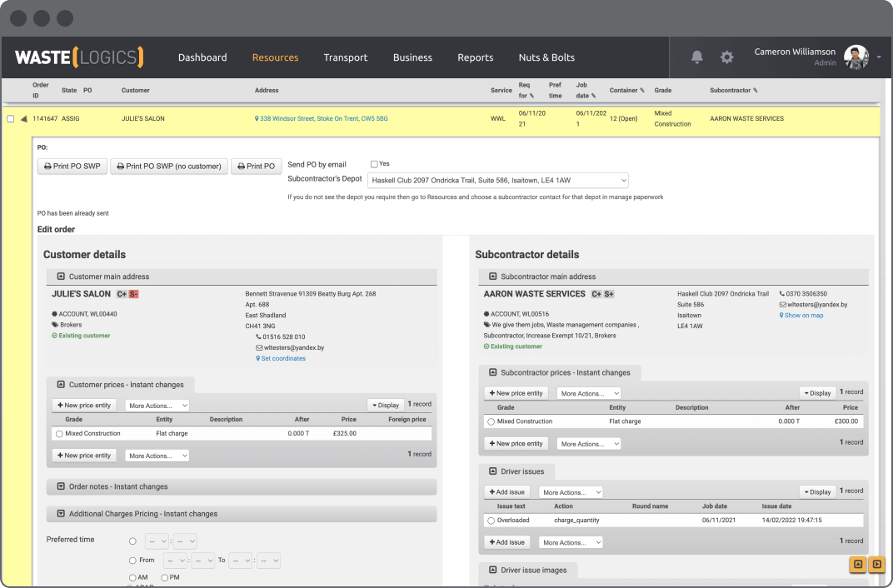Image resolution: width=893 pixels, height=588 pixels.
Task: Click Cameron Williamson's profile avatar
Action: pyautogui.click(x=856, y=57)
